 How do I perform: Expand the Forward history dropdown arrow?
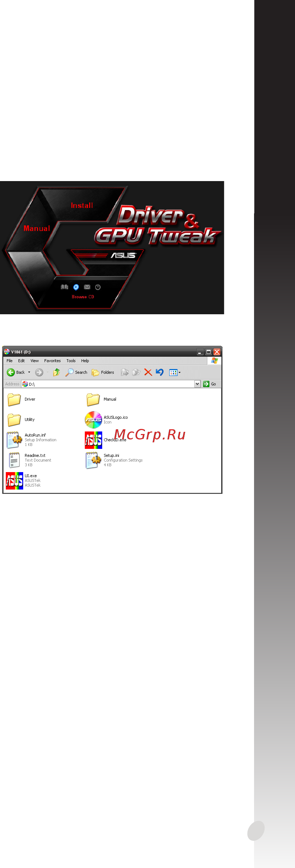[x=47, y=372]
